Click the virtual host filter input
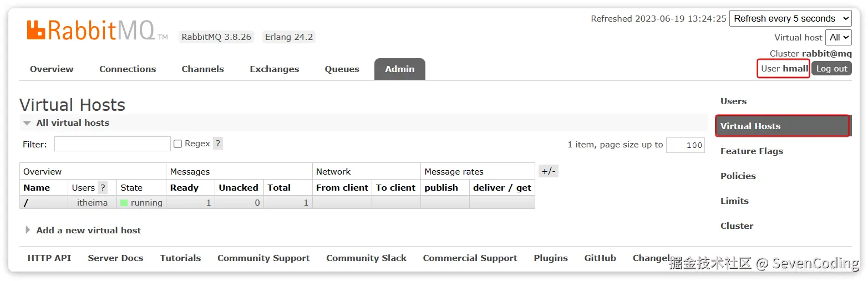This screenshot has width=868, height=281. pyautogui.click(x=112, y=144)
